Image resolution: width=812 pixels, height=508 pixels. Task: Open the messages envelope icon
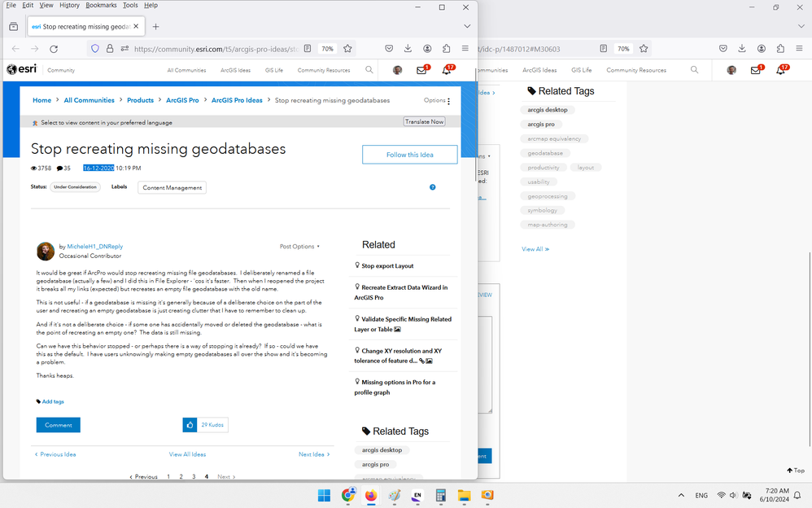(422, 70)
